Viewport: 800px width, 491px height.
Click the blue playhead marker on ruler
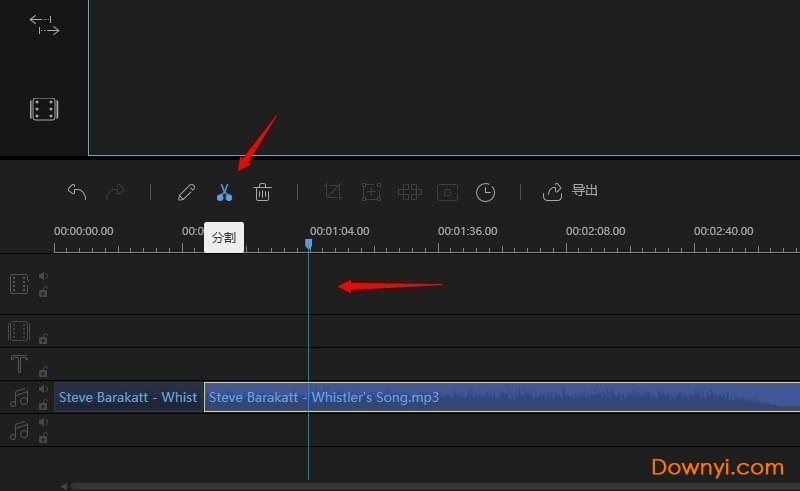pyautogui.click(x=309, y=244)
